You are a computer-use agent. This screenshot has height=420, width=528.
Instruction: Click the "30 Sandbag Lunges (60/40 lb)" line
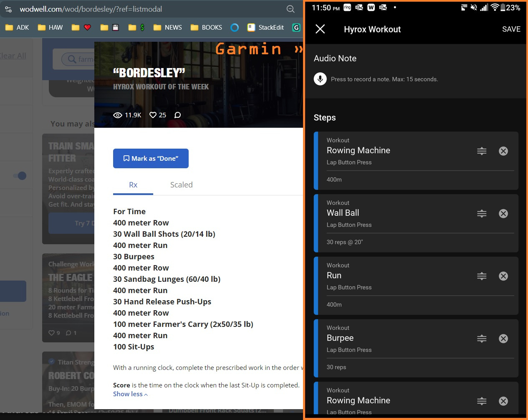coord(167,279)
